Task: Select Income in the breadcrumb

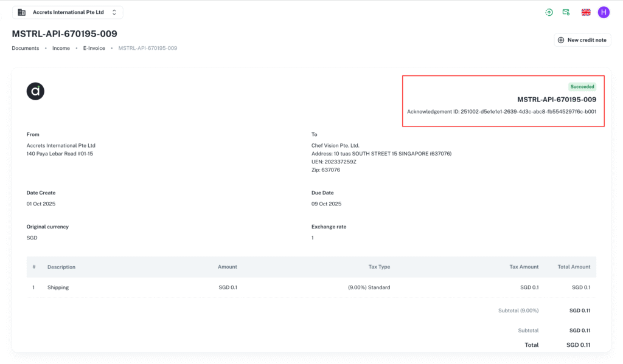Action: tap(61, 47)
